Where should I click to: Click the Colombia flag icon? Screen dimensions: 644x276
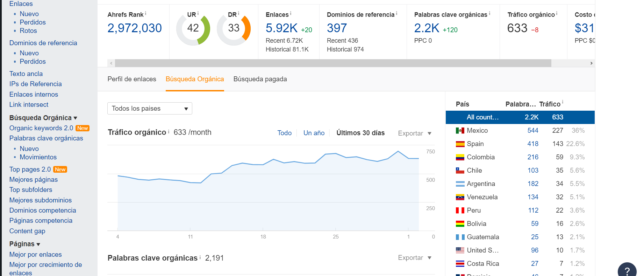tap(460, 157)
